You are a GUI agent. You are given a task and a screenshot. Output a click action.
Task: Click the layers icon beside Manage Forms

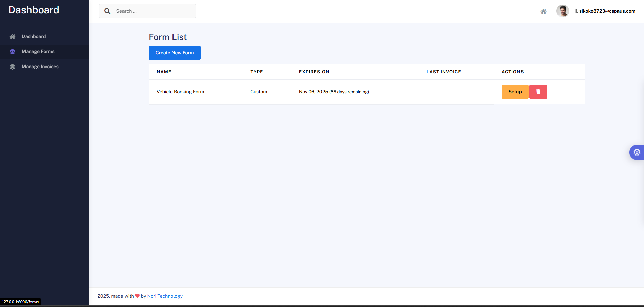[13, 52]
